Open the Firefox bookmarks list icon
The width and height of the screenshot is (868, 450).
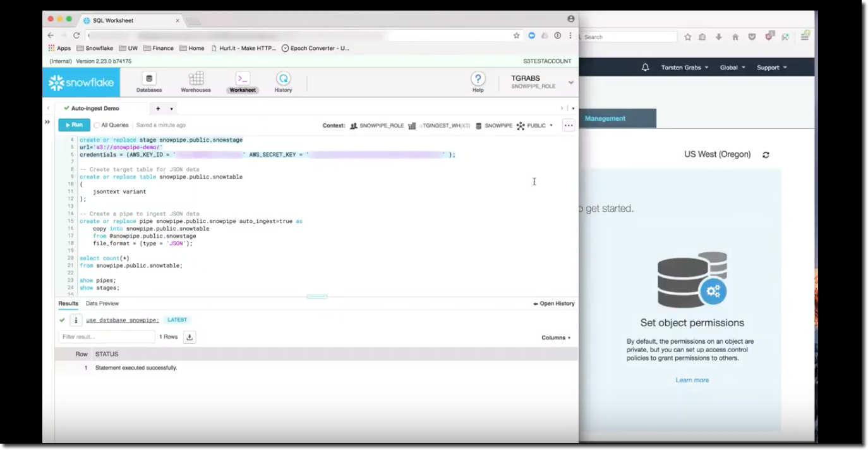pos(702,37)
